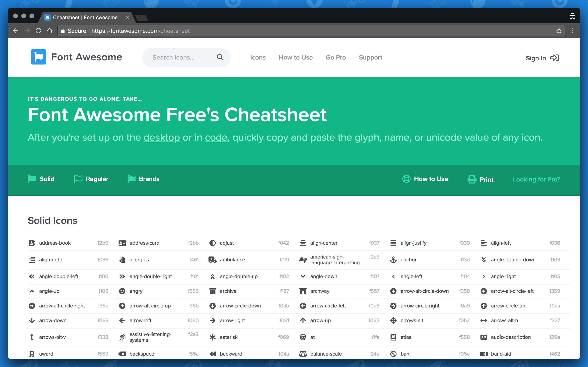Viewport: 588px width, 367px height.
Task: Click the magnifier icon in the search bar
Action: tap(220, 57)
